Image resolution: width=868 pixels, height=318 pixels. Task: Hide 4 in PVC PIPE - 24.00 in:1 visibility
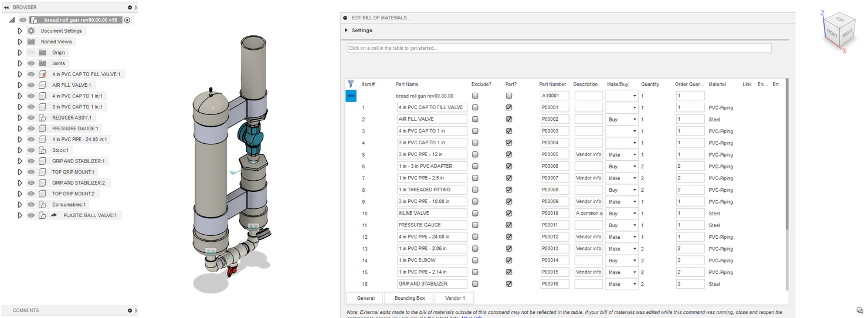coord(31,139)
